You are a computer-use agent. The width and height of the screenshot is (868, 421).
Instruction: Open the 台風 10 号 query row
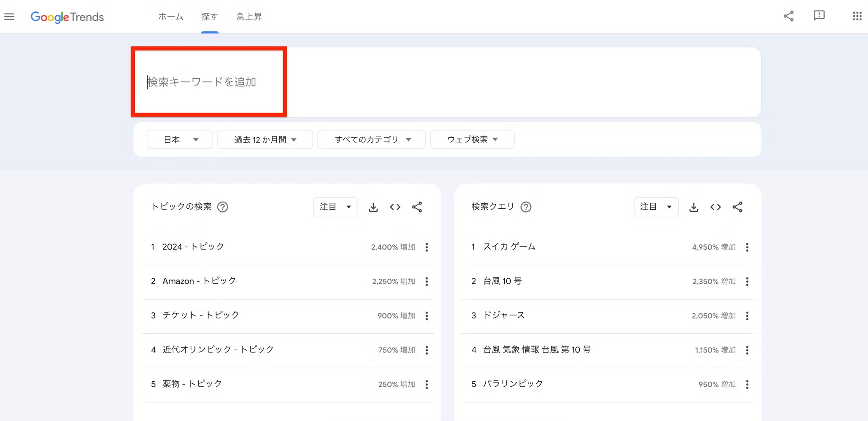[607, 281]
